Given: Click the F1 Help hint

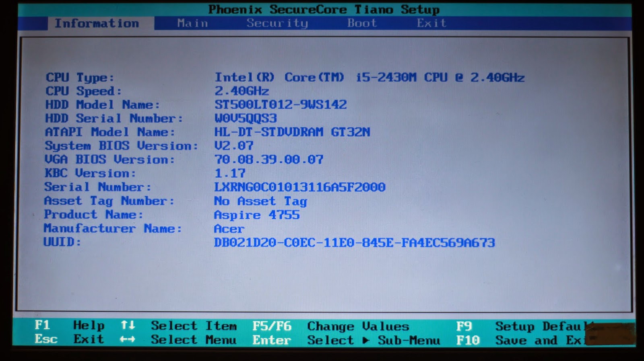Looking at the screenshot, I should (x=69, y=325).
